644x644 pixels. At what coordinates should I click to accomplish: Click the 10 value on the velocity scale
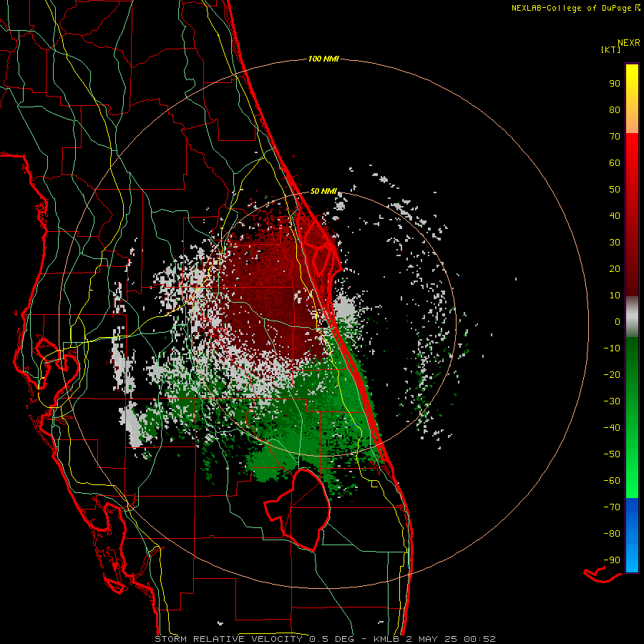(x=615, y=296)
